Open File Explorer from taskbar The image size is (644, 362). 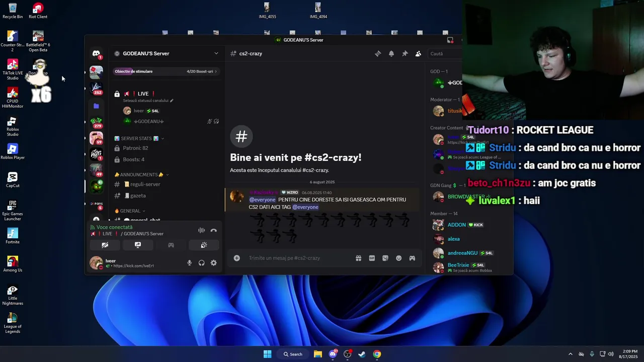pos(318,354)
